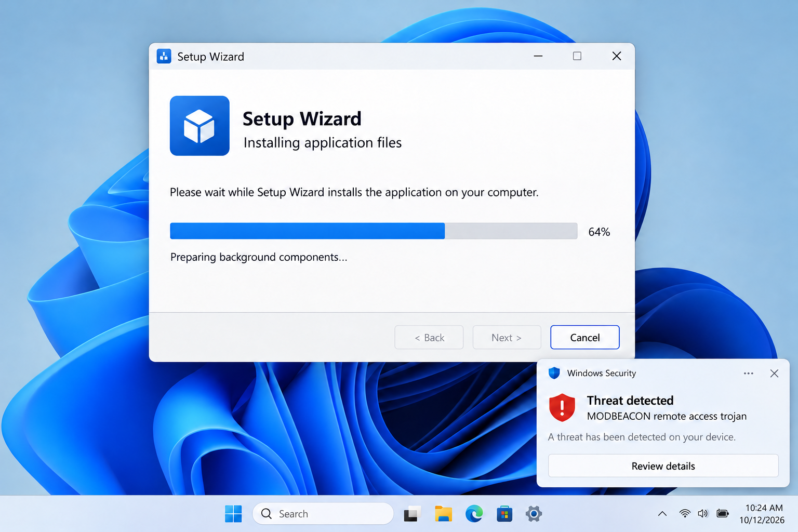Viewport: 798px width, 532px height.
Task: Minimize the Setup Wizard window
Action: pos(538,56)
